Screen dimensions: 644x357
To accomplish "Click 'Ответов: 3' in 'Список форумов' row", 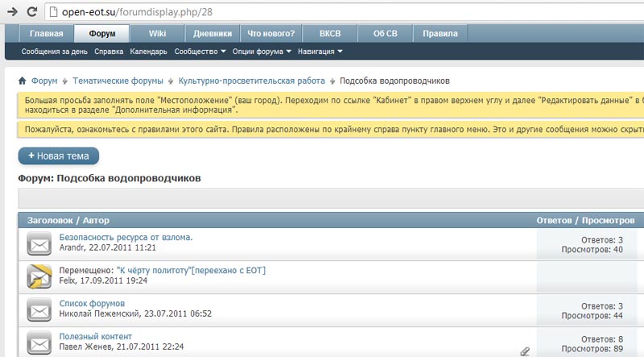I will (601, 306).
